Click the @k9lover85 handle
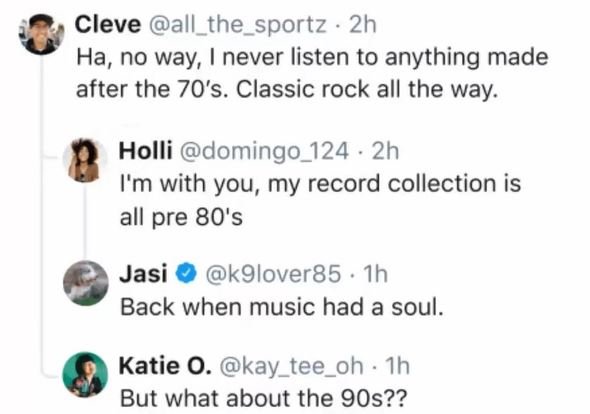This screenshot has height=414, width=590. [x=273, y=274]
